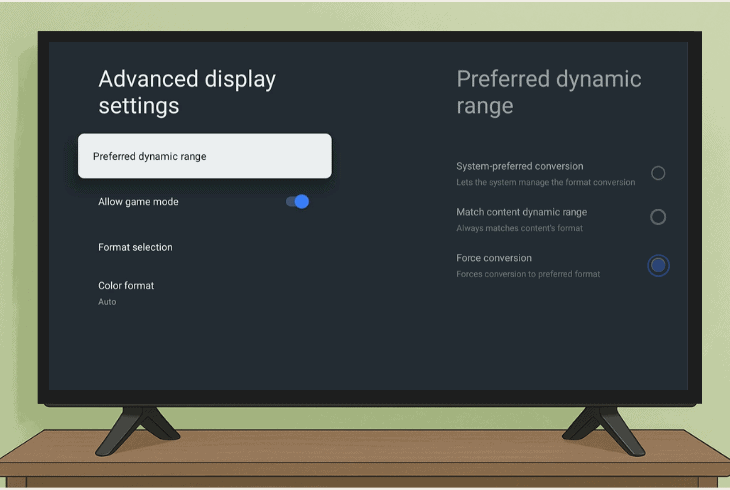This screenshot has width=730, height=490.
Task: Select the Preferred dynamic range menu item
Action: point(205,156)
